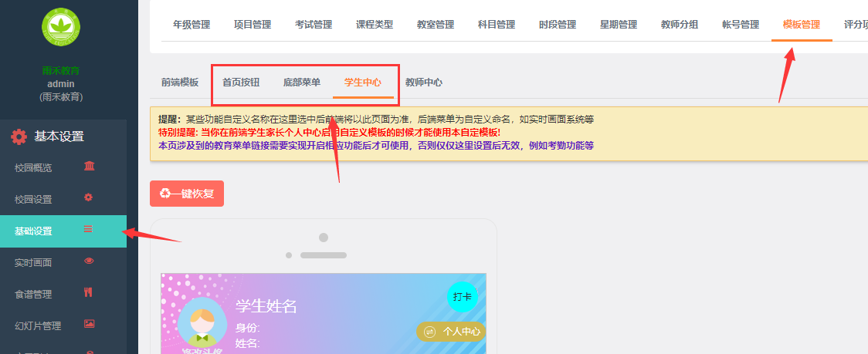
Task: Open the 教师分组 tab
Action: 680,25
